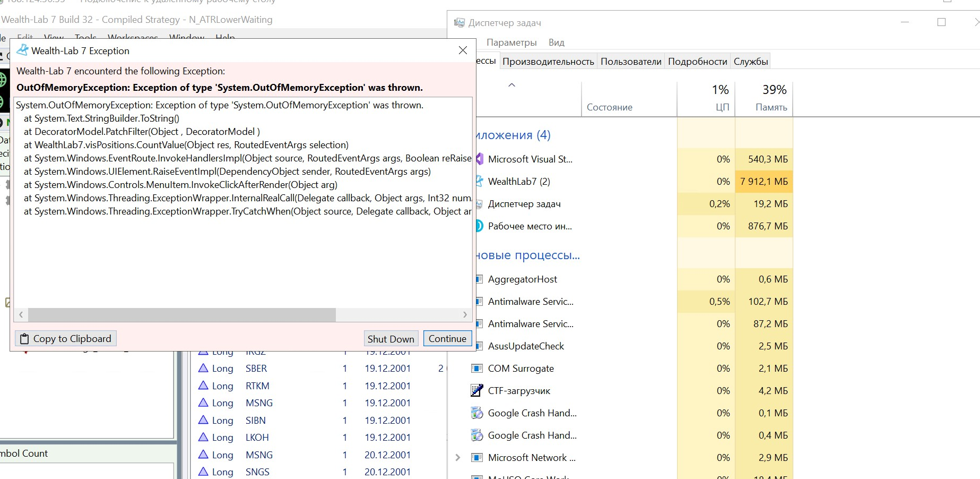980x479 pixels.
Task: Switch to the Службы tab
Action: [x=750, y=62]
